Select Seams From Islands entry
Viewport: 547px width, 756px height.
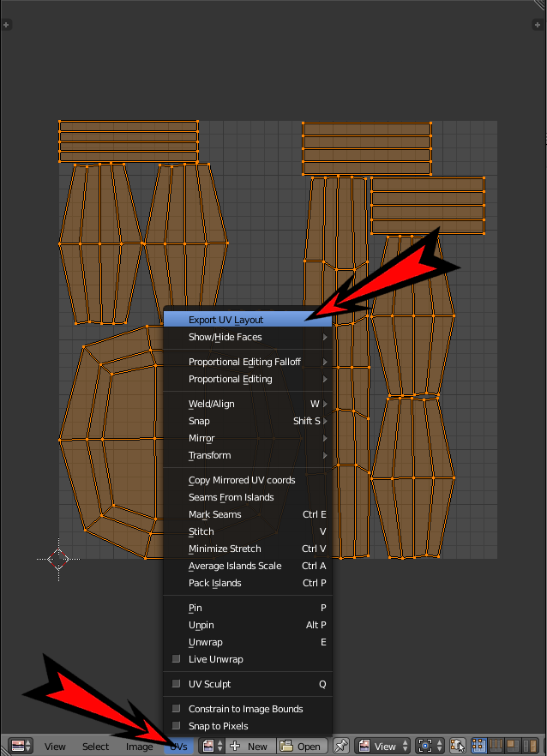coord(248,497)
